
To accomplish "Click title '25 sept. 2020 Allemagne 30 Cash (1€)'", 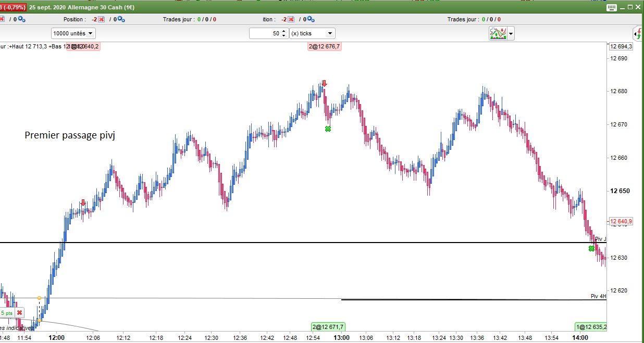I will [82, 7].
